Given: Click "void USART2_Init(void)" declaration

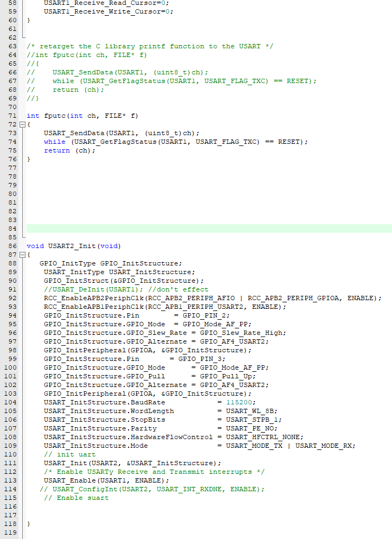Looking at the screenshot, I should [x=74, y=246].
